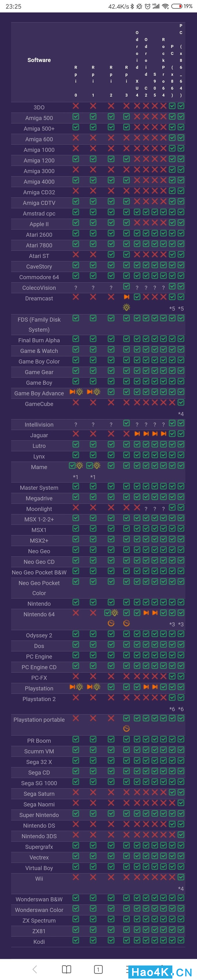Click the red cross for 3DO Rpi 0
197x980 pixels.
(76, 106)
